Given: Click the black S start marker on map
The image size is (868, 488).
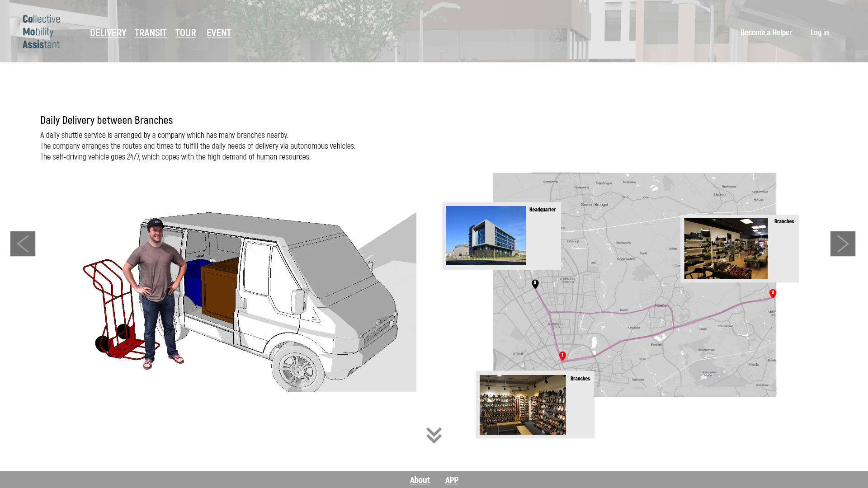Looking at the screenshot, I should point(535,284).
